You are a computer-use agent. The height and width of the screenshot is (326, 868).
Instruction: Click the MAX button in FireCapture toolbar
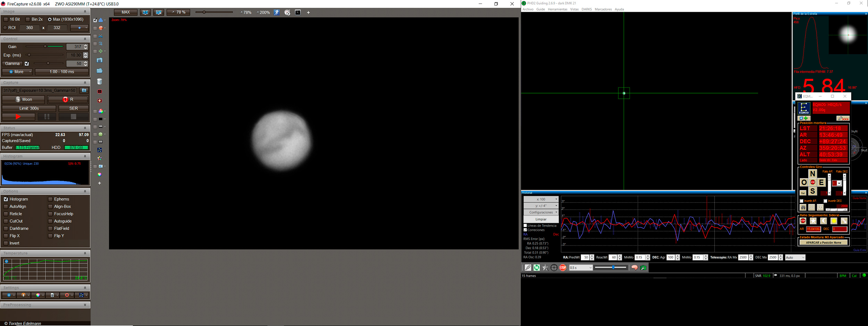coord(126,13)
